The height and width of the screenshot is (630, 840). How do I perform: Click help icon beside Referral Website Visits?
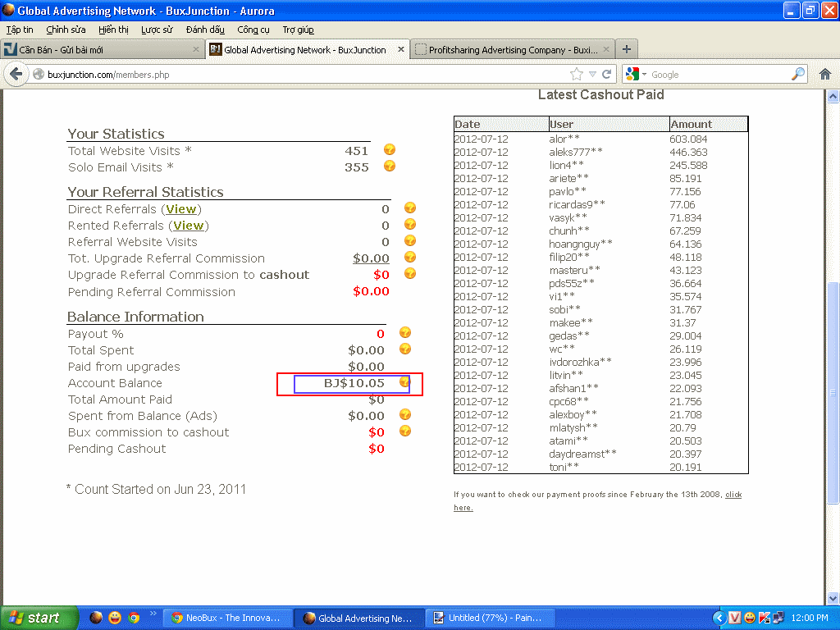pyautogui.click(x=410, y=240)
